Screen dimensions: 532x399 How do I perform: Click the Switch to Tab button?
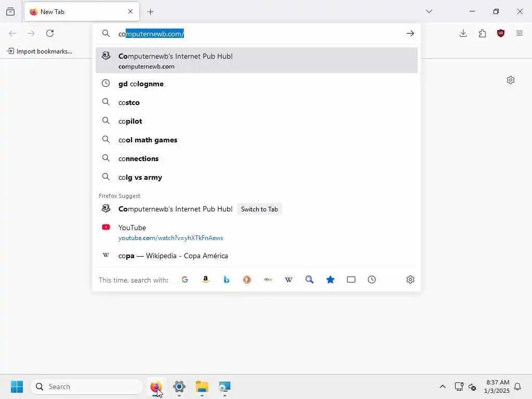(259, 209)
